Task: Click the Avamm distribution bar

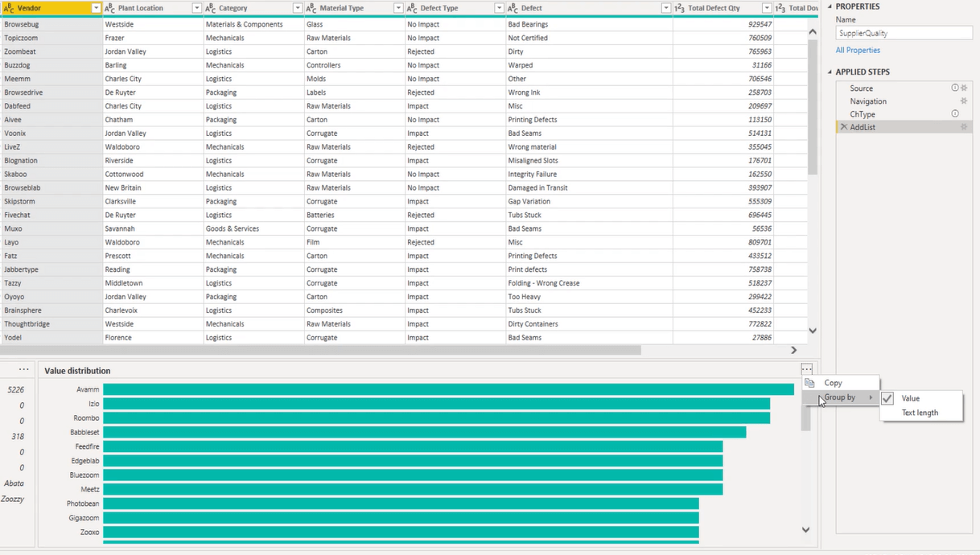Action: coord(448,389)
